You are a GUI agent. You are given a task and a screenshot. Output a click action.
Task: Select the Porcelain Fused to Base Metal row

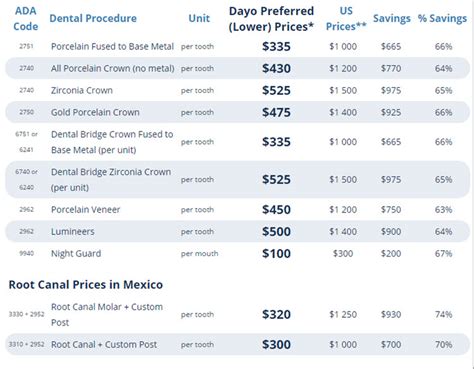point(237,46)
